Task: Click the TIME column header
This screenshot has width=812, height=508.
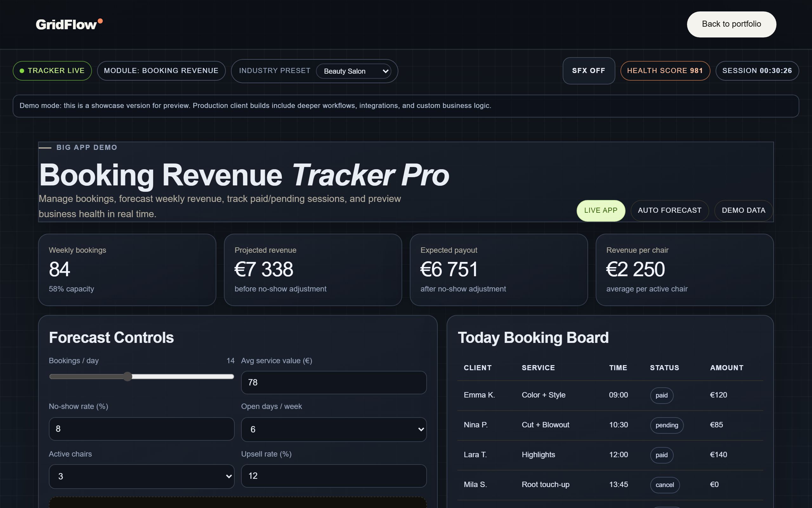Action: [618, 368]
